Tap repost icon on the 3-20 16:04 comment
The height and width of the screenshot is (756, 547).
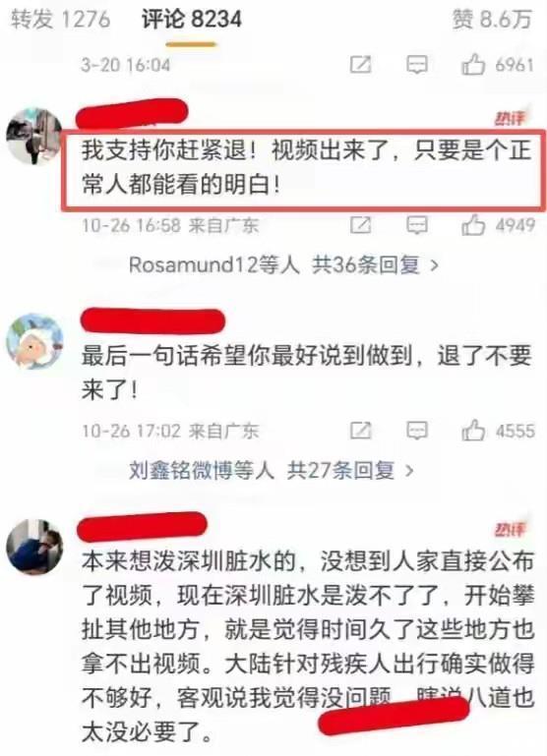(x=360, y=65)
